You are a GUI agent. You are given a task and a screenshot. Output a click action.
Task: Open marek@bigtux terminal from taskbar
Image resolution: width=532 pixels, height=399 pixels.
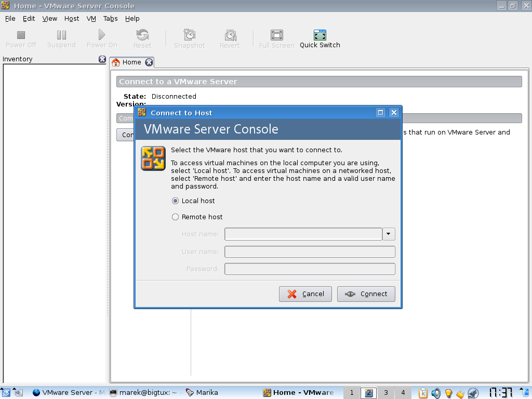pyautogui.click(x=144, y=393)
